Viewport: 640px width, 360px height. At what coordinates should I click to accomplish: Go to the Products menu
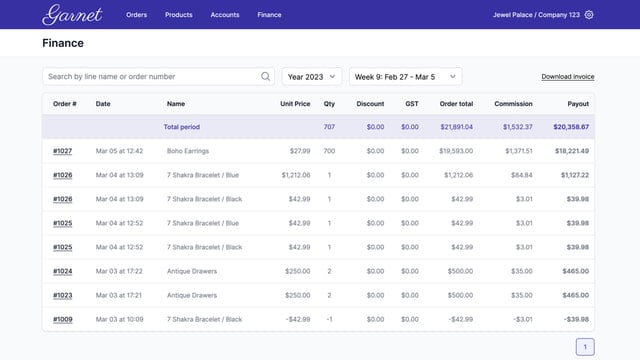178,15
